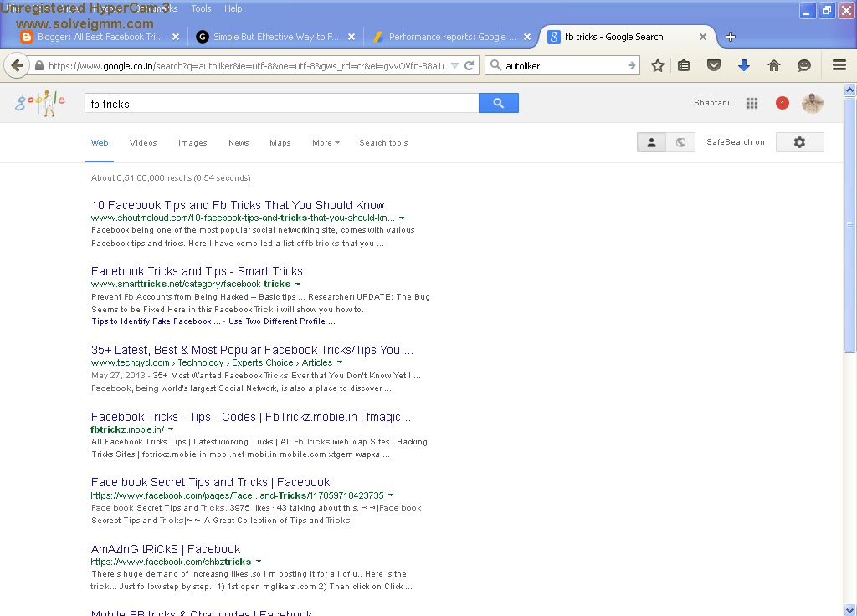857x616 pixels.
Task: Open the Tools menu
Action: tap(201, 8)
